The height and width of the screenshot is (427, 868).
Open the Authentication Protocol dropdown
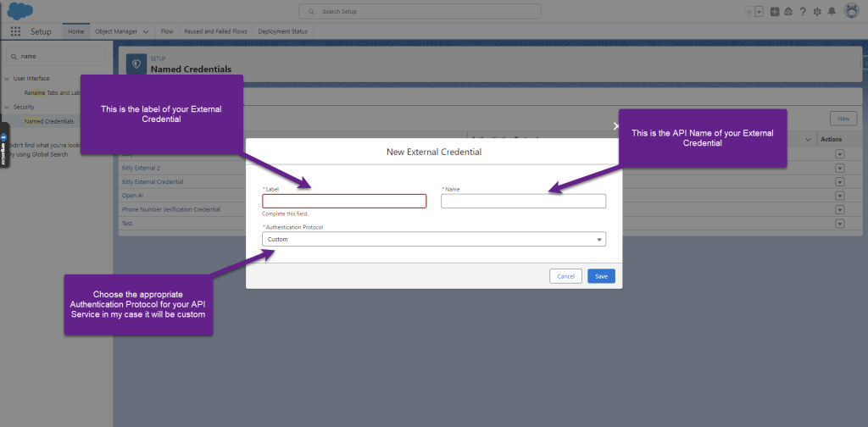(434, 239)
